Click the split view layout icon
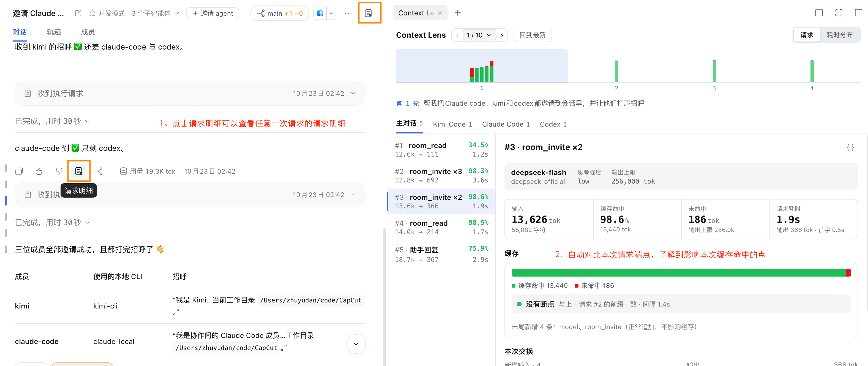The image size is (868, 366). pyautogui.click(x=819, y=13)
